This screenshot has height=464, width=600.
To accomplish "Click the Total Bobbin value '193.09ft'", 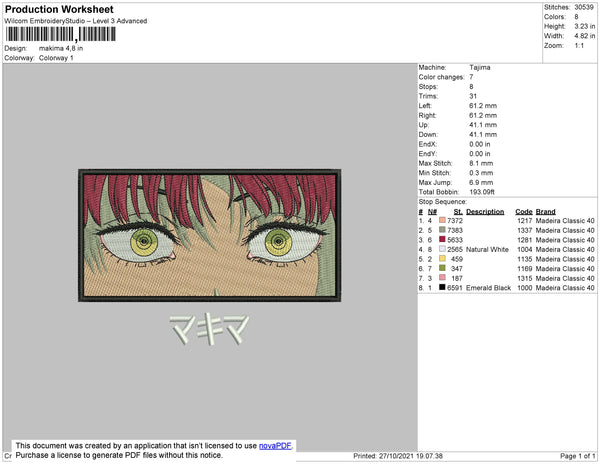I will point(482,192).
